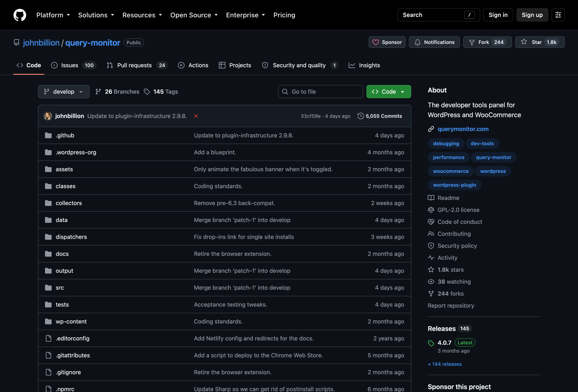Click Report repository

click(x=451, y=306)
